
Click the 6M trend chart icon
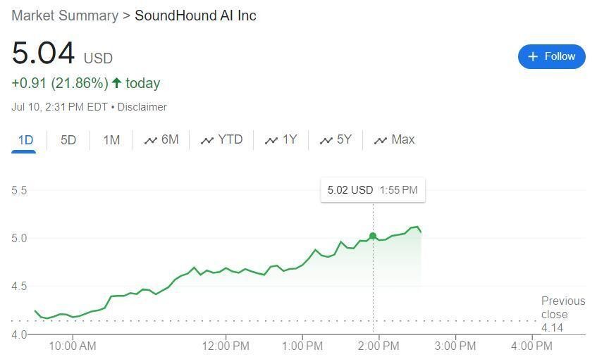150,140
